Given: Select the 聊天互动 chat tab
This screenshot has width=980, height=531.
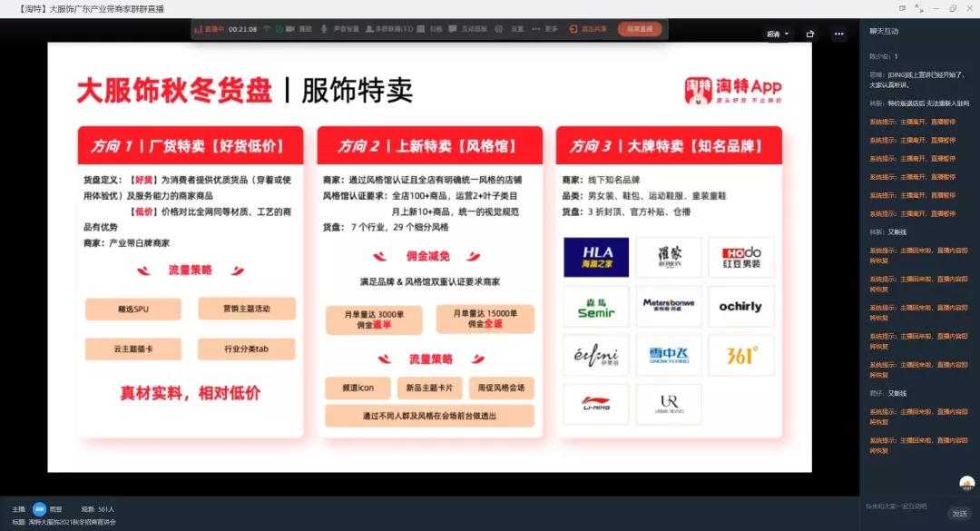Looking at the screenshot, I should [884, 31].
